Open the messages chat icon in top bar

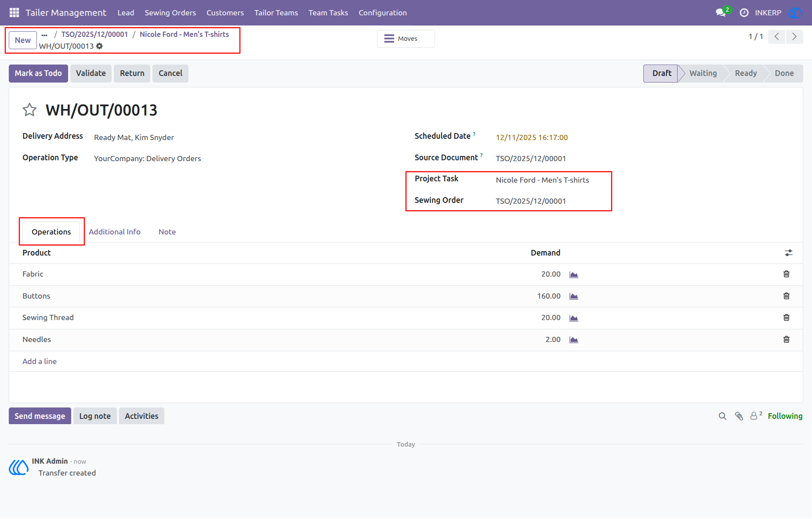pos(721,13)
